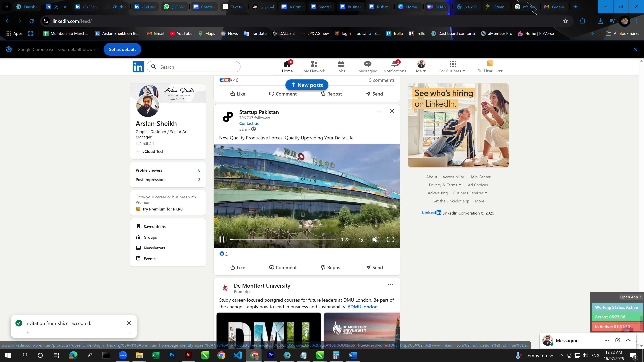This screenshot has width=644, height=362.
Task: Open the Messaging nav icon
Action: click(x=367, y=67)
